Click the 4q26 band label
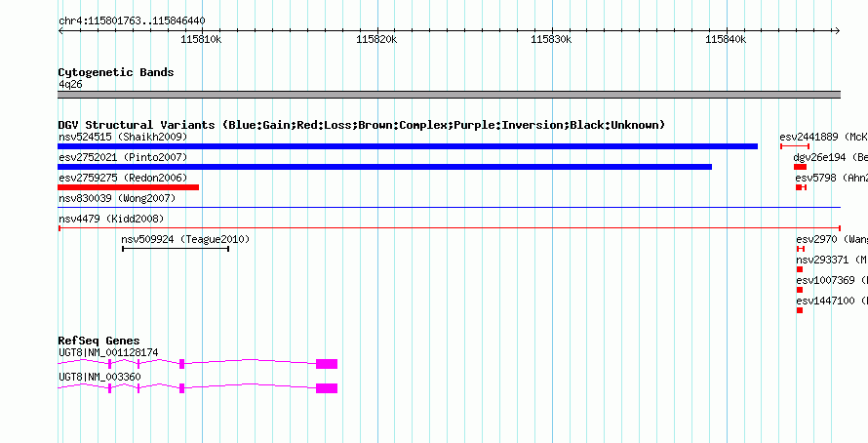868x443 pixels. click(70, 85)
